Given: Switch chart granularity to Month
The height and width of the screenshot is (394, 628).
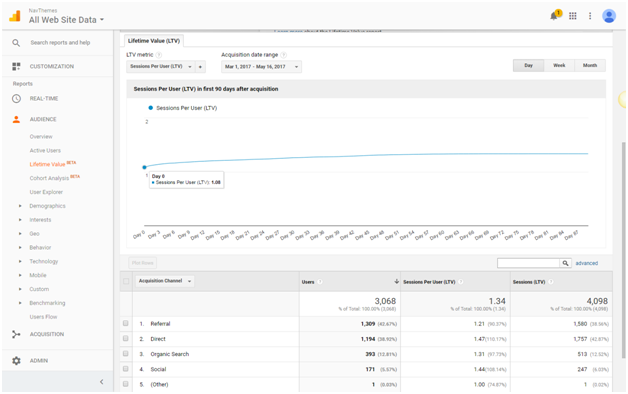Looking at the screenshot, I should [x=590, y=66].
